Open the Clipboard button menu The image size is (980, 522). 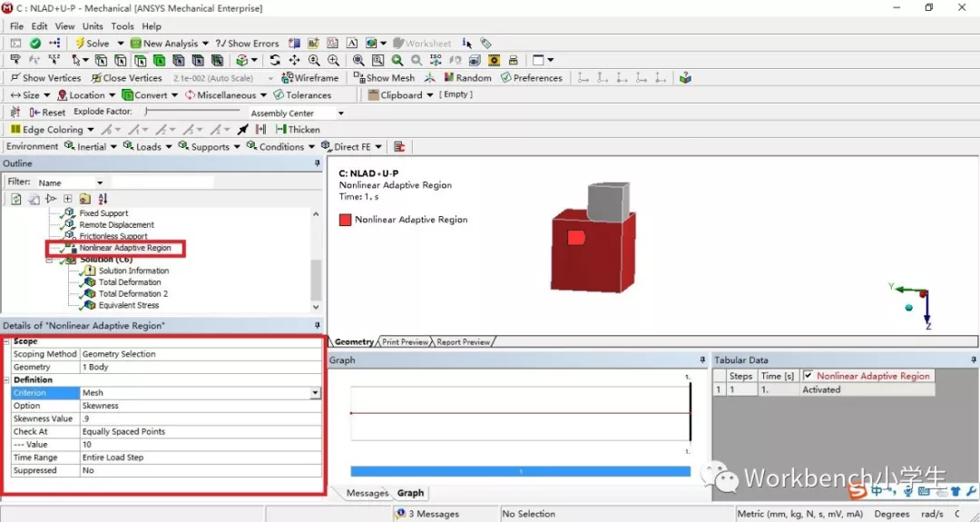click(400, 95)
